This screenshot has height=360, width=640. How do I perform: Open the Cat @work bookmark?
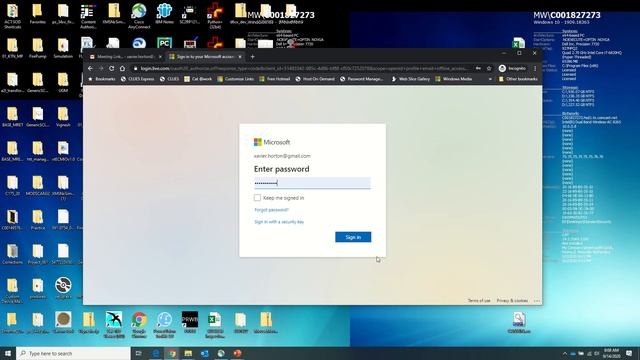tap(198, 79)
